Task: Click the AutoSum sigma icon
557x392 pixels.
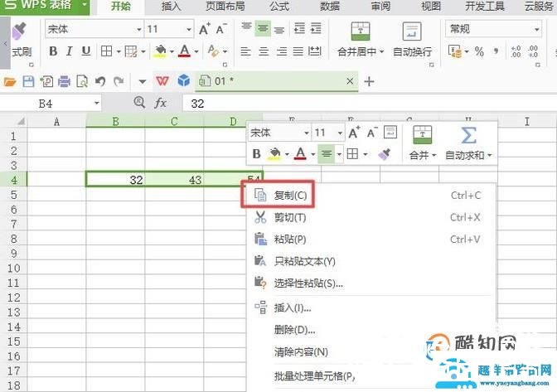Action: tap(468, 136)
